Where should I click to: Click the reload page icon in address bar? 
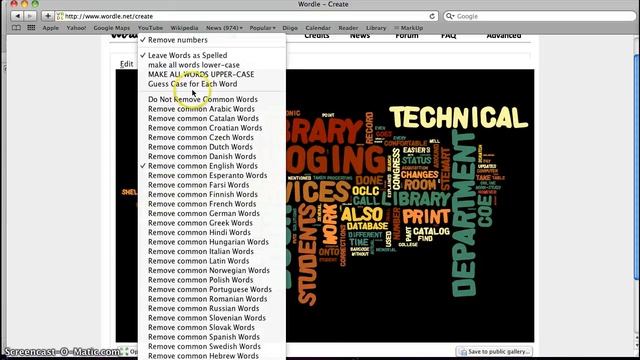(x=432, y=16)
